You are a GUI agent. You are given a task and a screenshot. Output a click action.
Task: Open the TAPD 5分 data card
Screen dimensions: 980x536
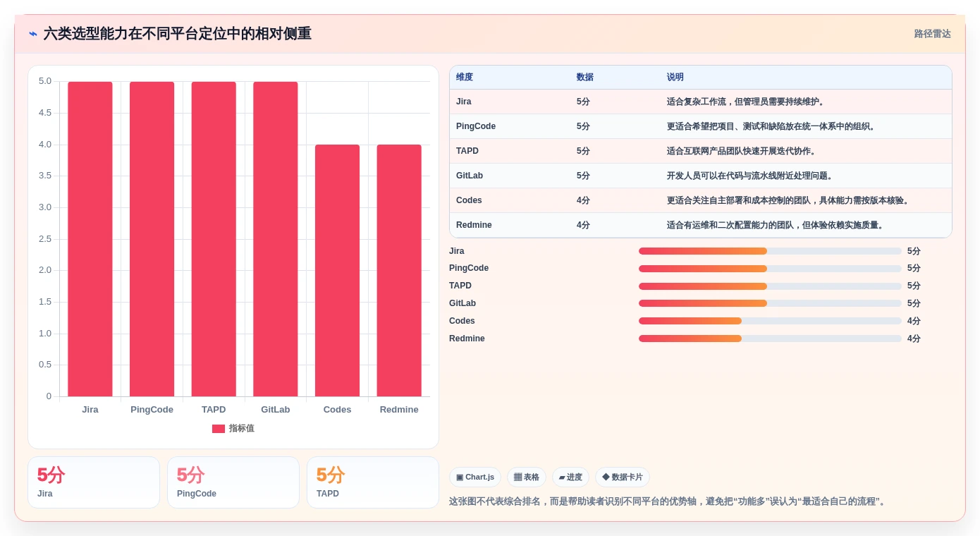coord(373,482)
